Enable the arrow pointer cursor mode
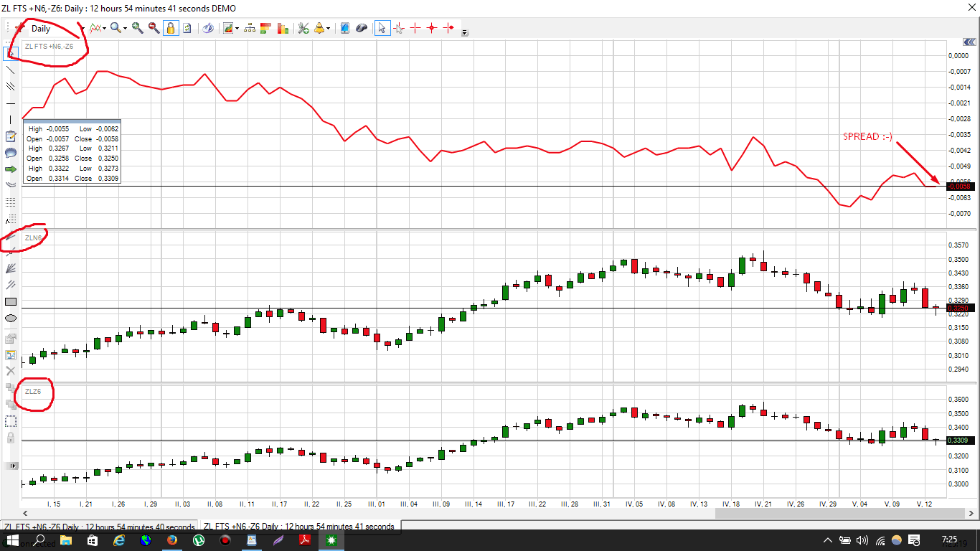 pyautogui.click(x=382, y=28)
